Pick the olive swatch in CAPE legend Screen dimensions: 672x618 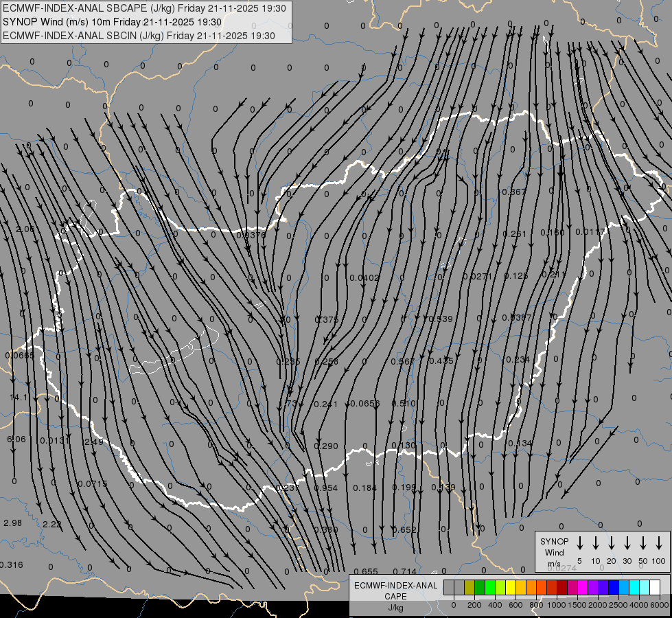470,587
